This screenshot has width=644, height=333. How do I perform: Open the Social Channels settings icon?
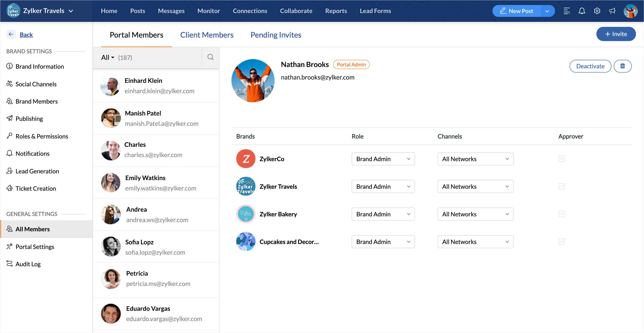click(x=9, y=84)
